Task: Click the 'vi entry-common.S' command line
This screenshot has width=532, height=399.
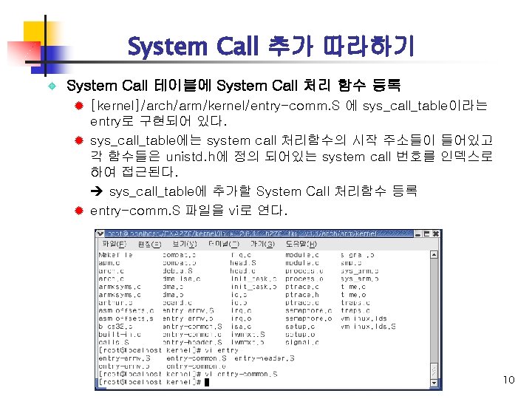Action: pos(188,374)
